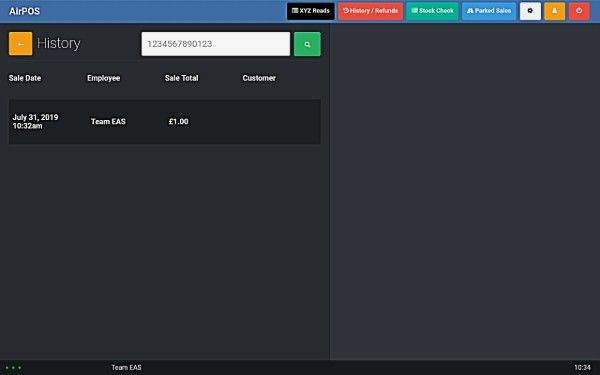Open History / Refunds
Viewport: 600px width, 375px height.
pos(370,11)
